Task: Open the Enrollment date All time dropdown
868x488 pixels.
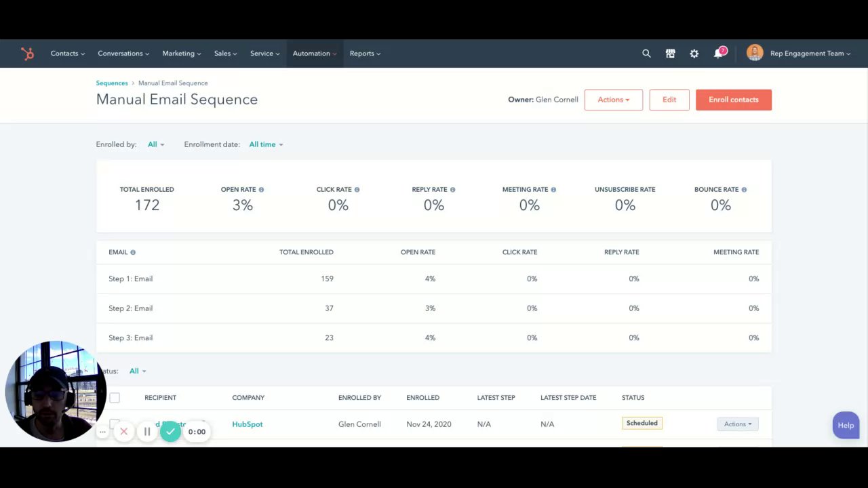Action: coord(266,144)
